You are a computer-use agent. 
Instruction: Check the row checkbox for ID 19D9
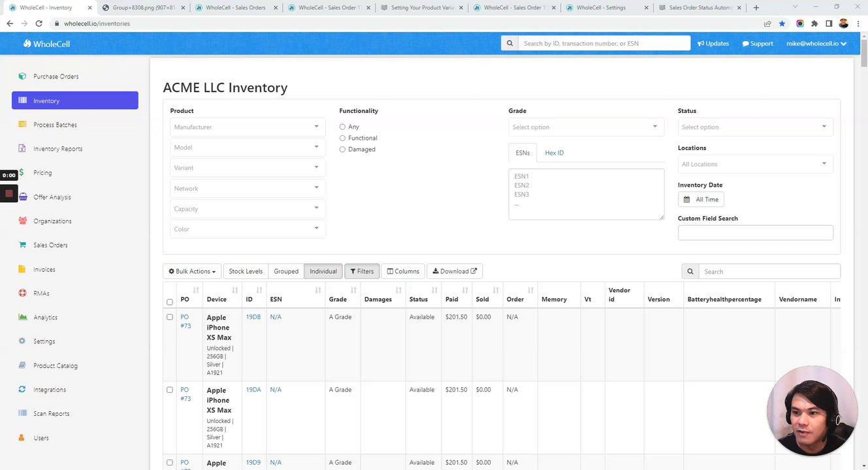coord(170,463)
